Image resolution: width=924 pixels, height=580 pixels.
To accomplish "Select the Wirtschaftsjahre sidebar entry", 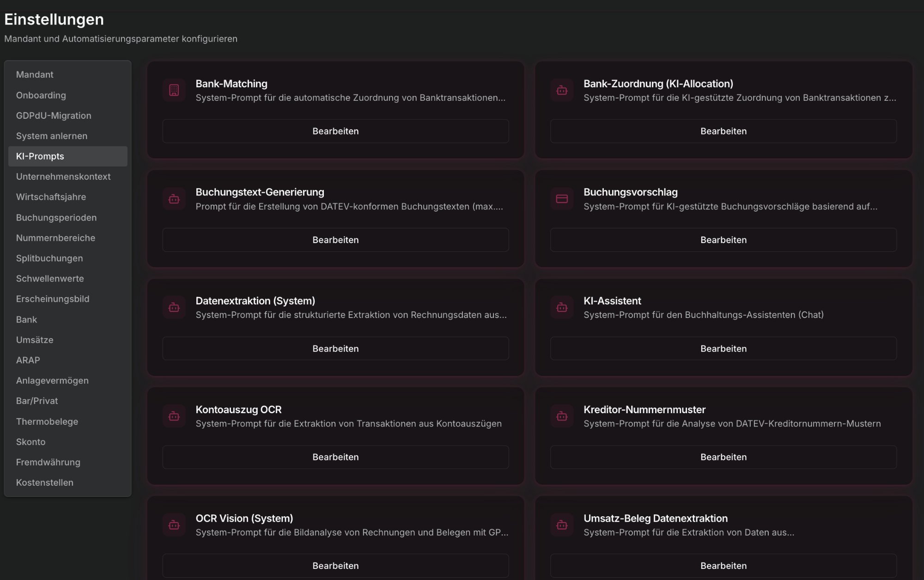I will [x=51, y=197].
